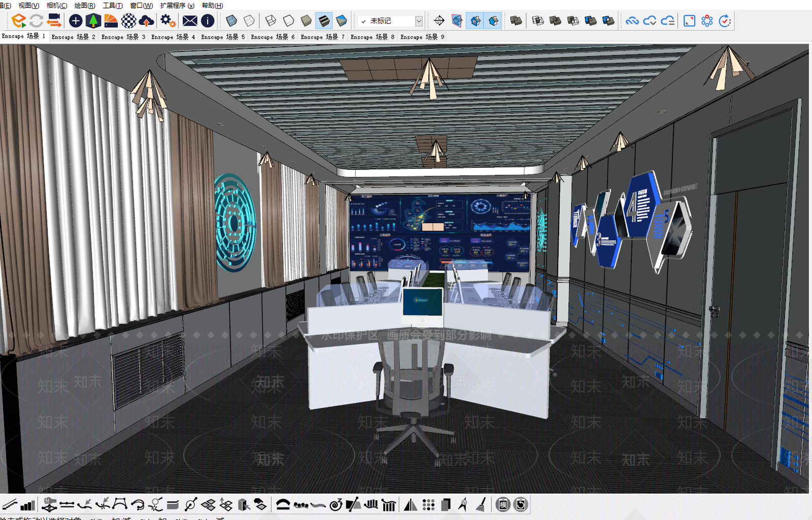Click the mirror tool in bottom toolbar
This screenshot has height=520, width=812.
pos(411,505)
